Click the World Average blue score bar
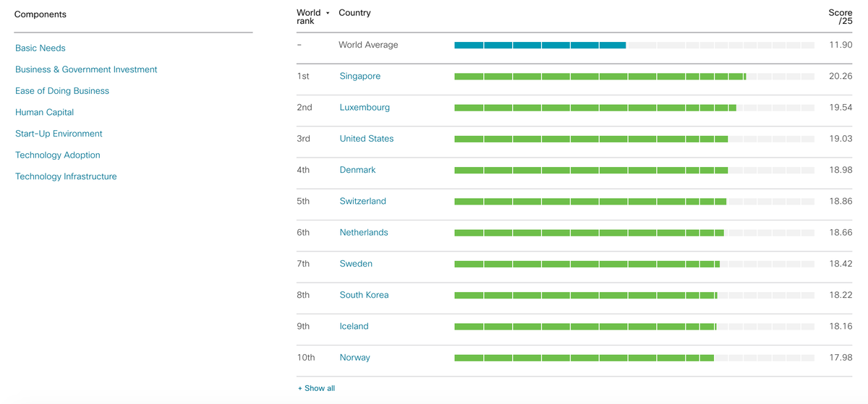 click(x=540, y=45)
